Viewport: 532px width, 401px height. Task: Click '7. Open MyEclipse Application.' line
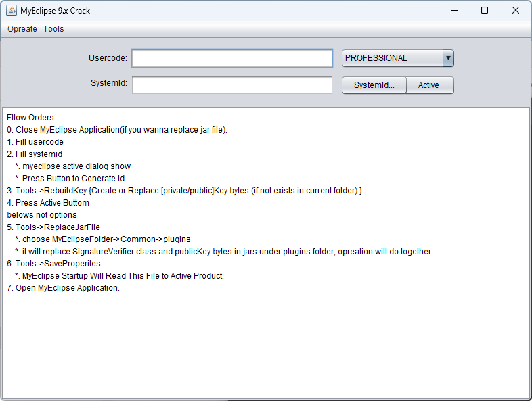pos(63,288)
